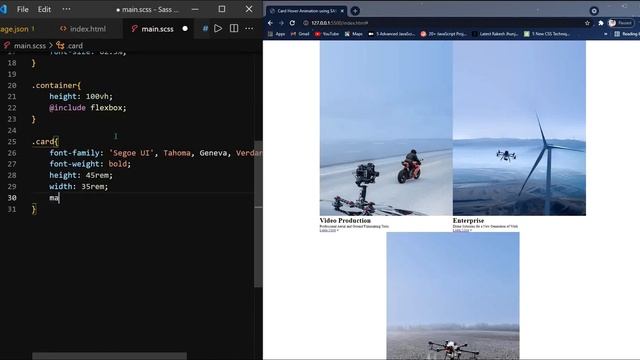This screenshot has height=360, width=640.
Task: Click the Video Production heading
Action: coord(345,220)
